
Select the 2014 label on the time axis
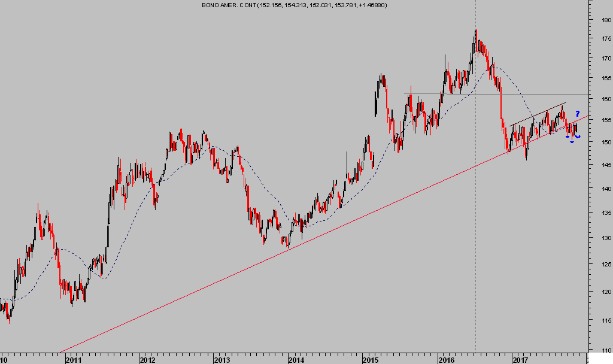296,360
